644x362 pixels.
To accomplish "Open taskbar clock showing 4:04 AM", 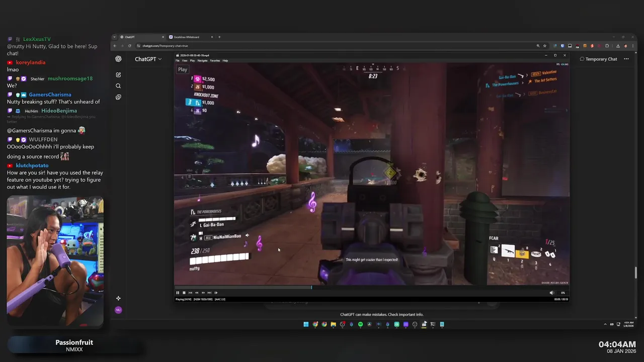I will pos(629,324).
